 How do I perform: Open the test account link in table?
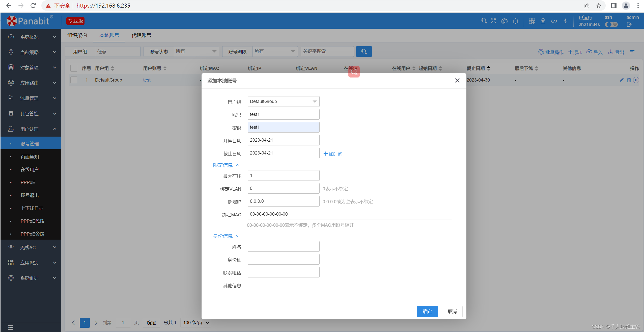(147, 80)
